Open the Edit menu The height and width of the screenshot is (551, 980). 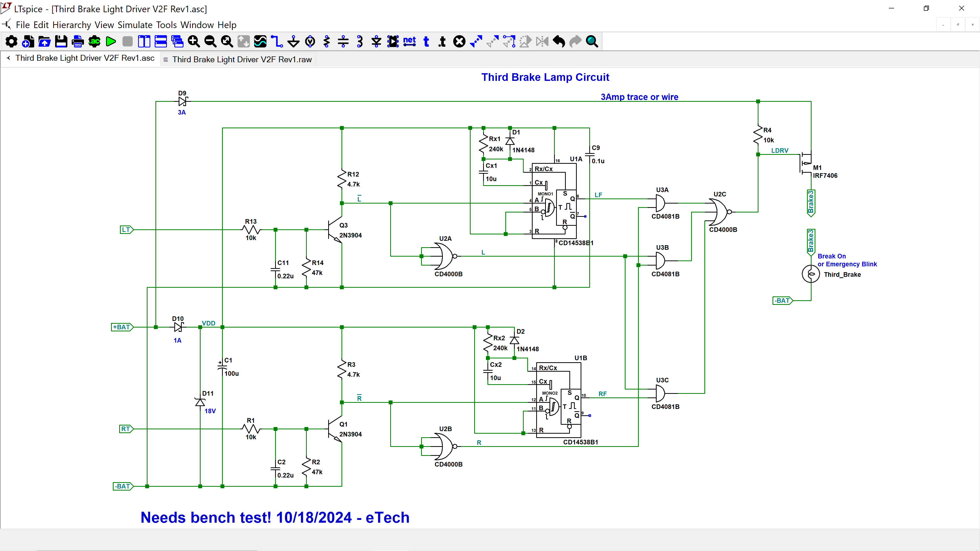pyautogui.click(x=41, y=25)
